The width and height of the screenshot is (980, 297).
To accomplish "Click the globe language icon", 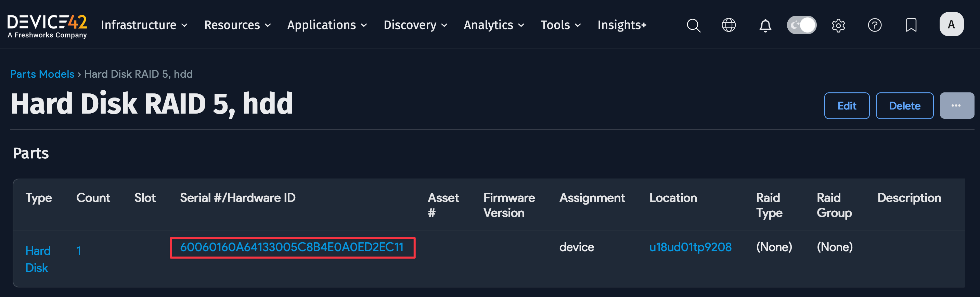I will click(728, 25).
